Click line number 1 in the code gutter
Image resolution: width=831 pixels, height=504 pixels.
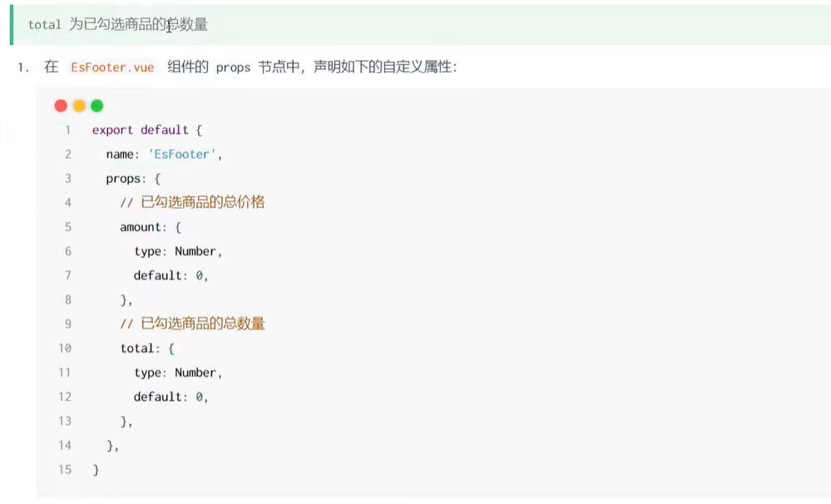click(68, 130)
